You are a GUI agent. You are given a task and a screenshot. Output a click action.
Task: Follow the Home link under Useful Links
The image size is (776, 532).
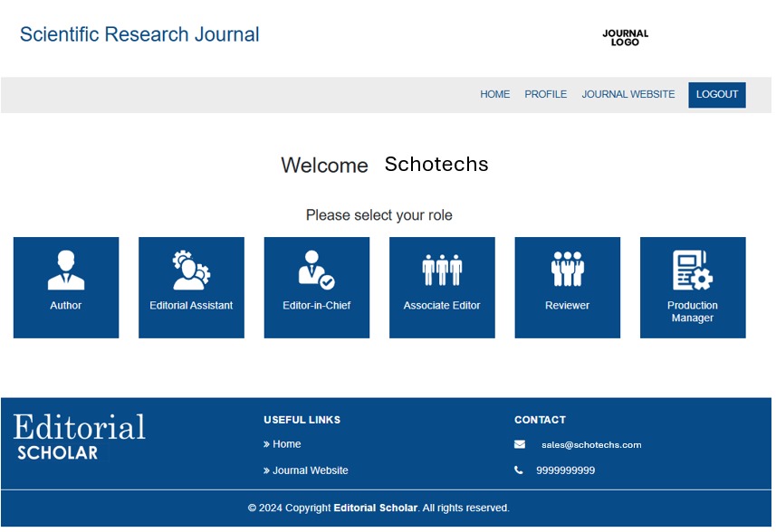pos(286,444)
